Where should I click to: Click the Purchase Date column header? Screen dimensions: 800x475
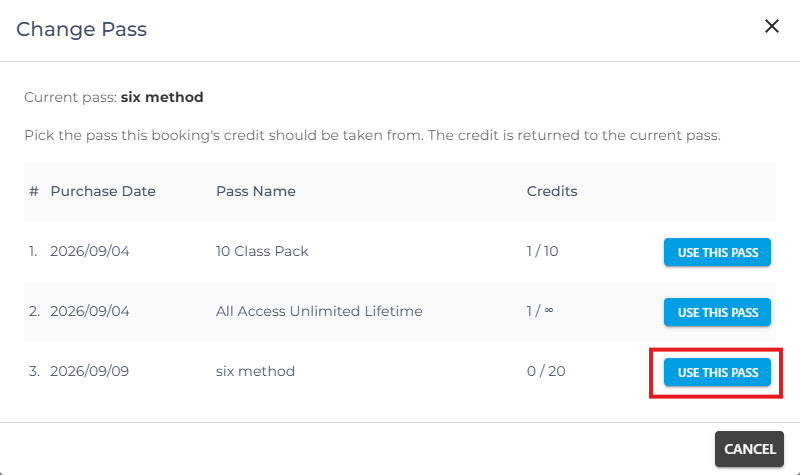(103, 191)
